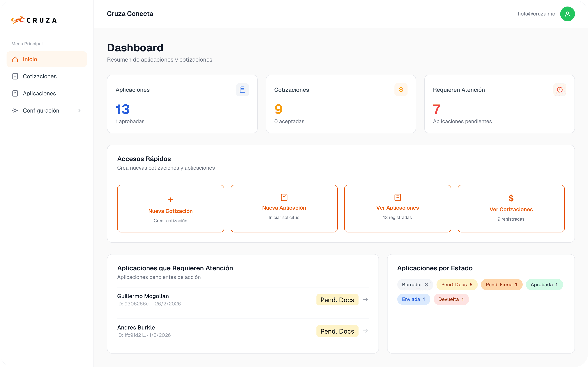This screenshot has height=367, width=588.
Task: Expand the Configuración submenu chevron
Action: coord(79,111)
